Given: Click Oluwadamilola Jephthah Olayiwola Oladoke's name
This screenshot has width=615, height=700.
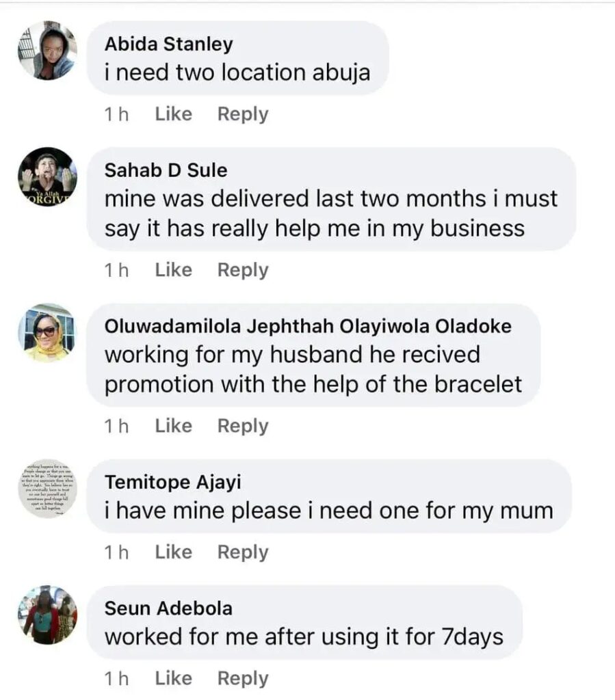Looking at the screenshot, I should (307, 327).
